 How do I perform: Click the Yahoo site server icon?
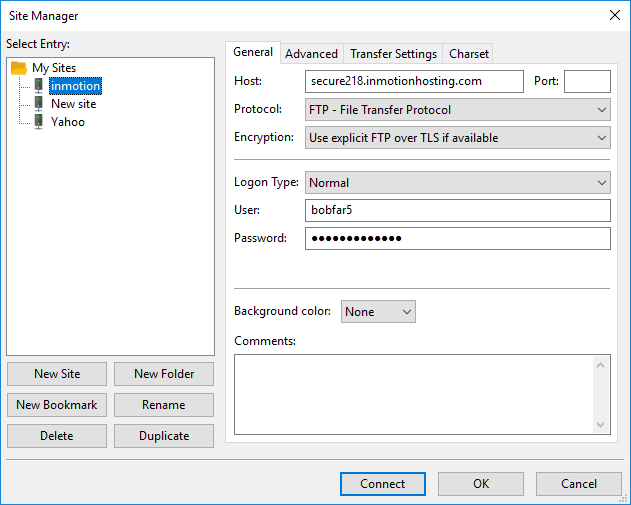pyautogui.click(x=38, y=122)
